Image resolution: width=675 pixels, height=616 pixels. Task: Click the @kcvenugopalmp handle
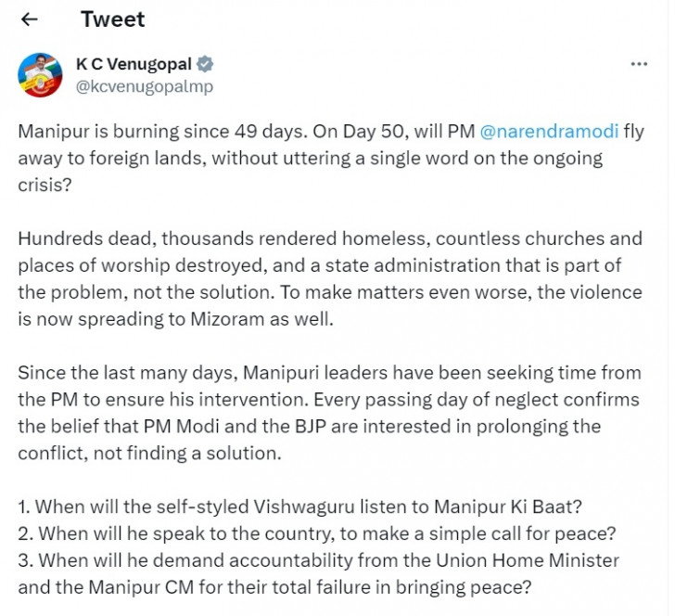[144, 86]
